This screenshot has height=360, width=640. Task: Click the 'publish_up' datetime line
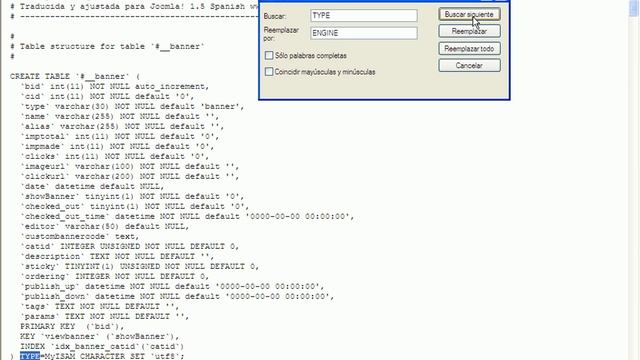172,287
